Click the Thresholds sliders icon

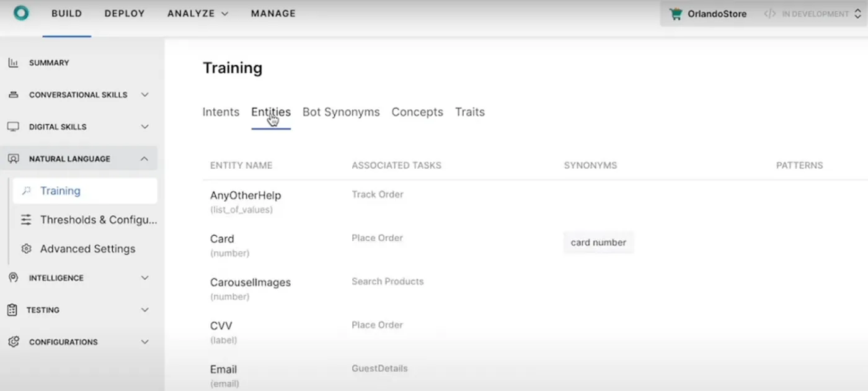click(x=26, y=220)
